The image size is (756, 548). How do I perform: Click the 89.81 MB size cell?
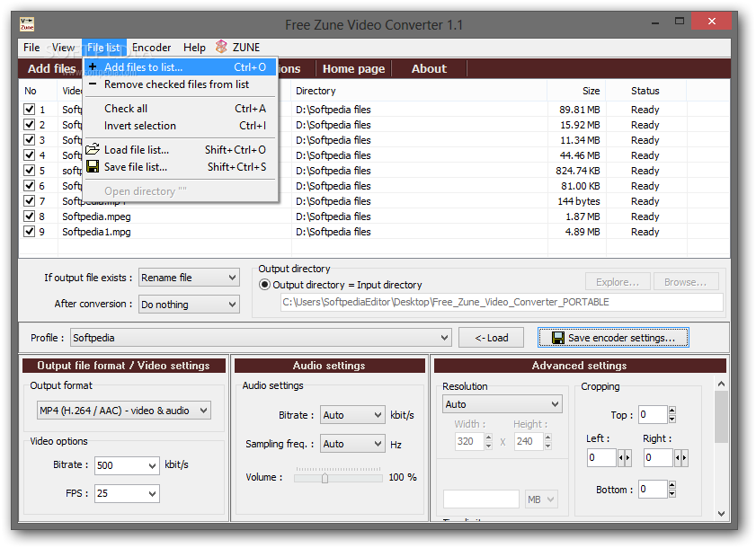point(579,110)
